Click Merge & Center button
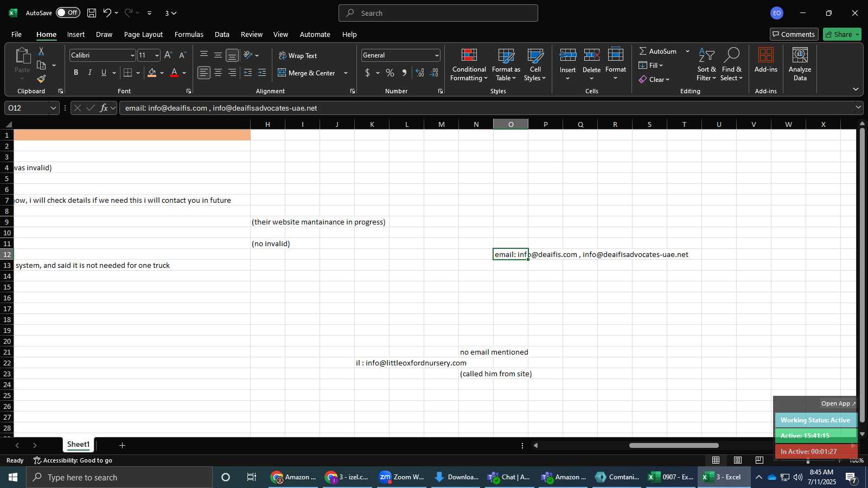Screen dimensions: 868x488 (x=307, y=73)
